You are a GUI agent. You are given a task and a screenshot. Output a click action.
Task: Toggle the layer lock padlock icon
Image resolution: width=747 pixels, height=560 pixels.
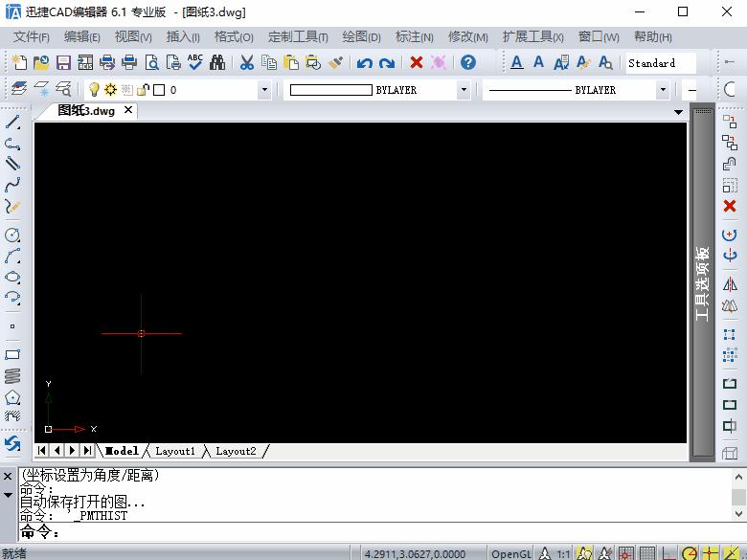point(143,90)
